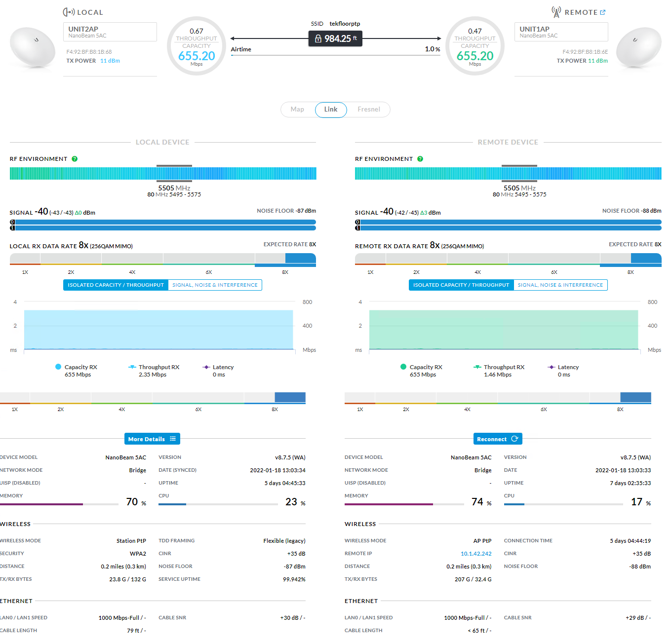Click remote memory usage bar at 74%

(x=404, y=504)
